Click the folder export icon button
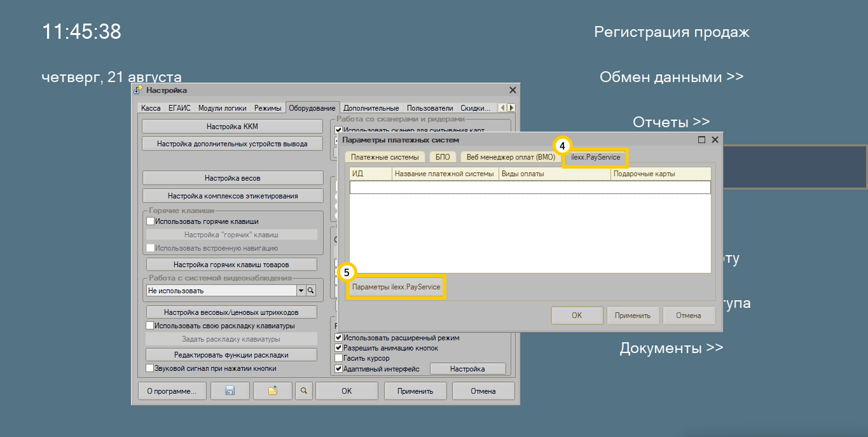868x437 pixels. click(272, 391)
